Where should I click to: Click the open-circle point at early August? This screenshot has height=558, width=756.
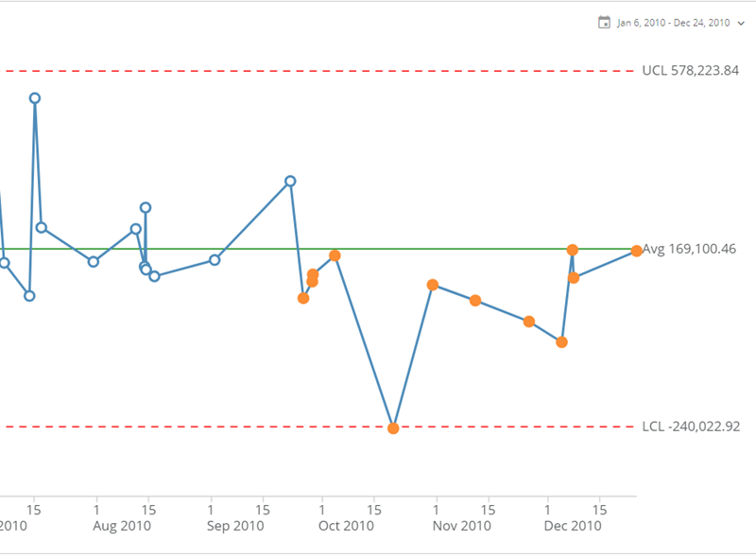coord(94,261)
